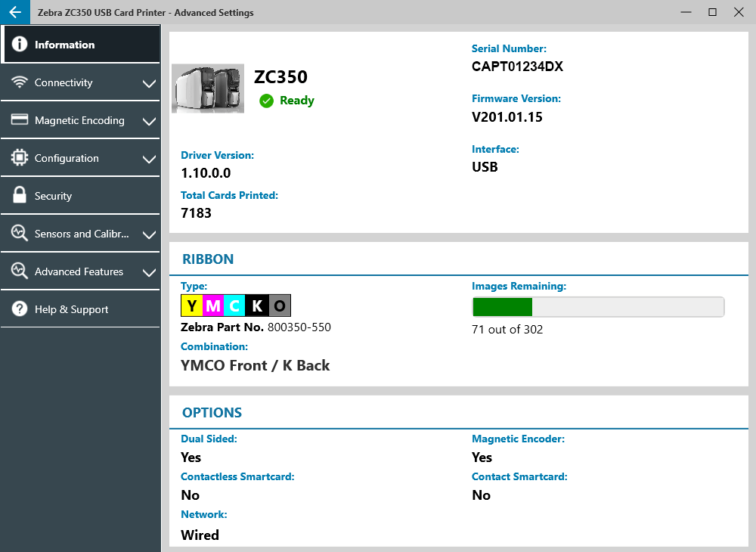This screenshot has height=552, width=756.
Task: Click the back arrow in title bar
Action: tap(15, 12)
